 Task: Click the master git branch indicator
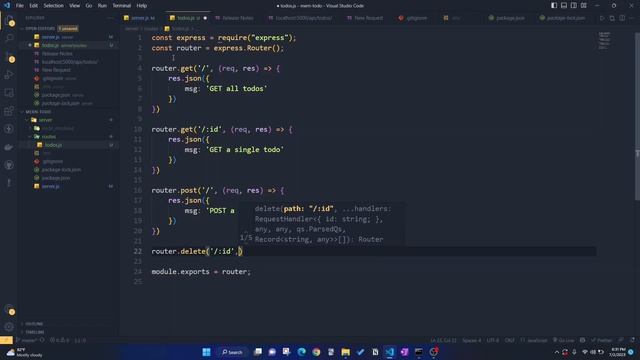27,340
